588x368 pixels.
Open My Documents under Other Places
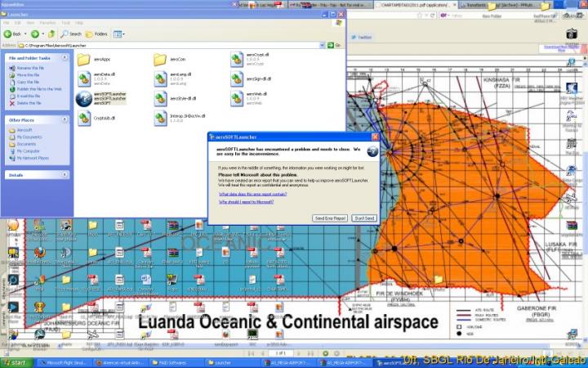click(25, 137)
